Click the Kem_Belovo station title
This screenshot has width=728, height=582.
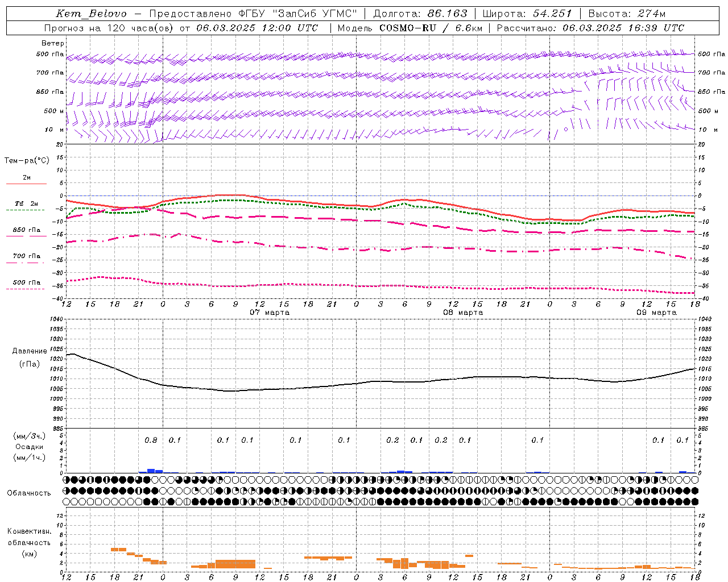point(91,14)
